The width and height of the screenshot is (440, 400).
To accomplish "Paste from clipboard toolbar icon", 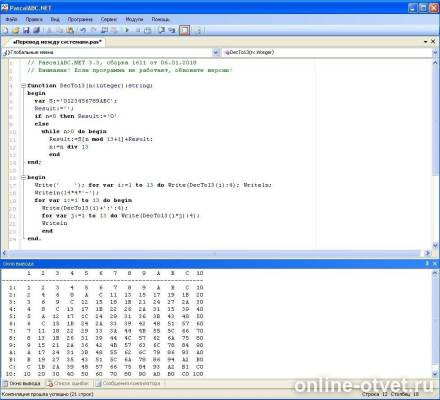I will pos(70,30).
